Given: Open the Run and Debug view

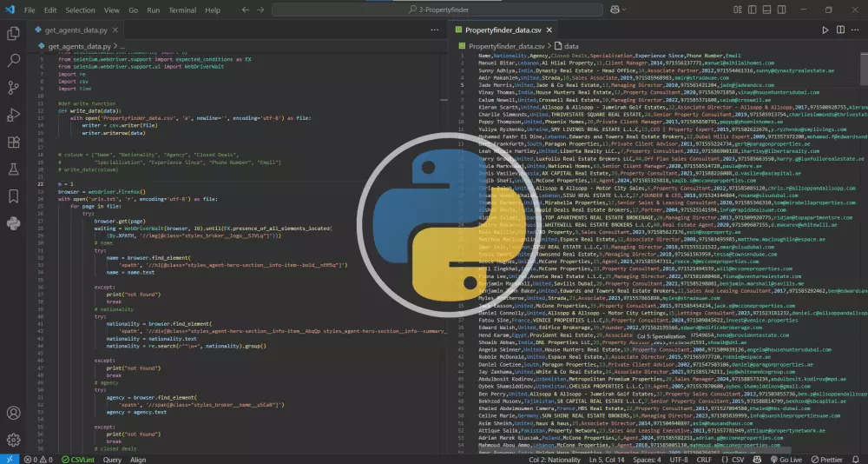Looking at the screenshot, I should click(x=13, y=115).
